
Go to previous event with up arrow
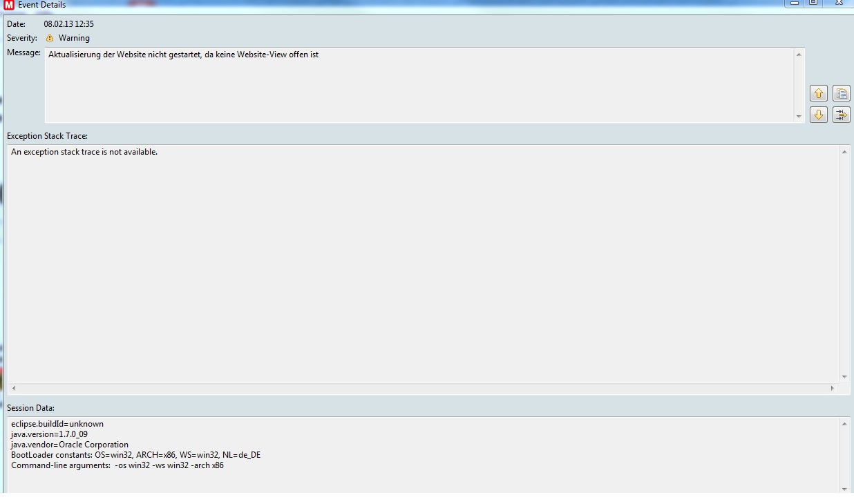(x=819, y=93)
